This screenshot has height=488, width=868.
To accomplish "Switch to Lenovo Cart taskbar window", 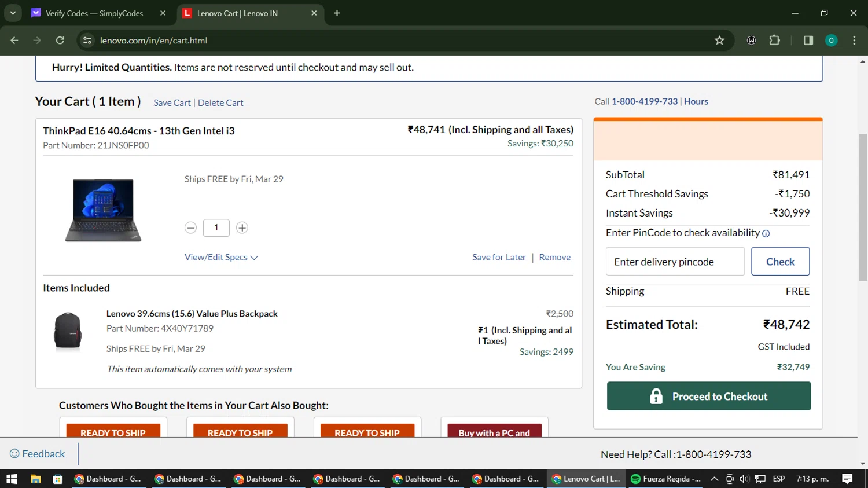I will click(x=586, y=479).
